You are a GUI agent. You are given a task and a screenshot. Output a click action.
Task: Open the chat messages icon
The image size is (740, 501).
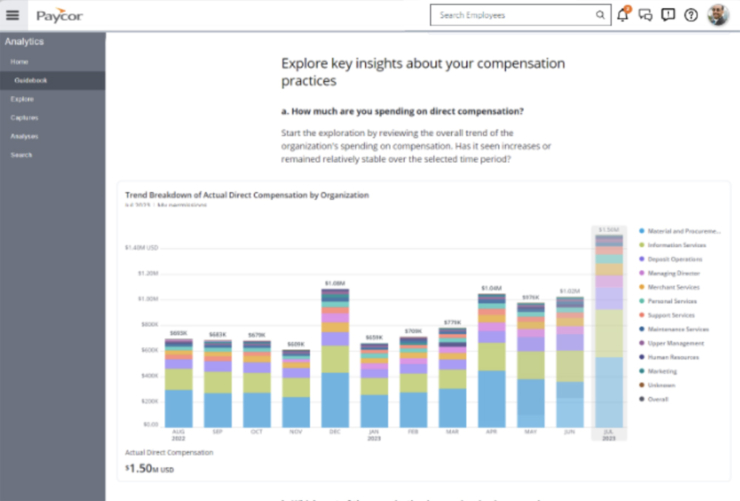pyautogui.click(x=646, y=15)
